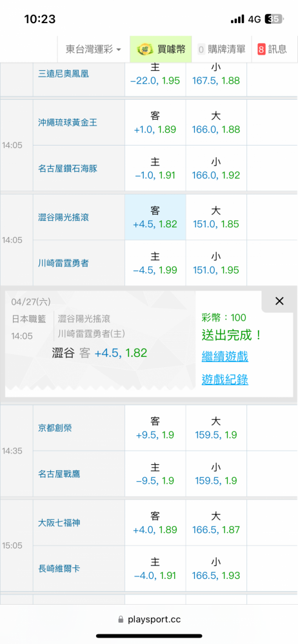Open 購牌清單 cart list
The image size is (298, 644).
tap(221, 50)
